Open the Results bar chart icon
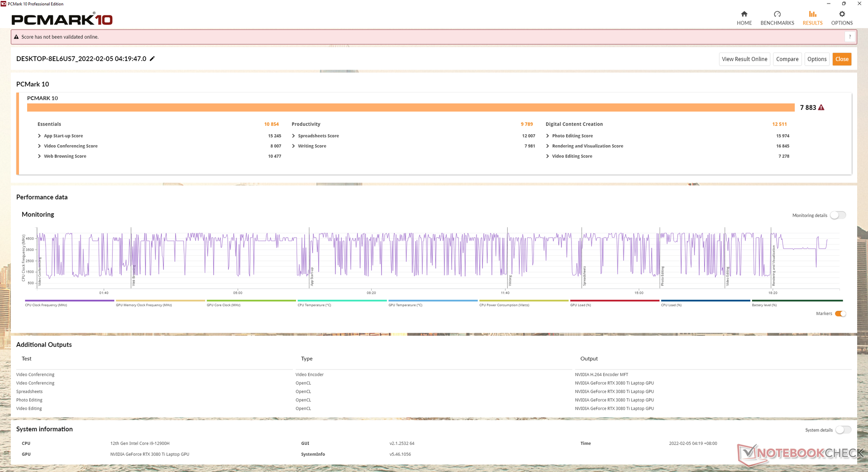The height and width of the screenshot is (472, 868). (x=812, y=14)
